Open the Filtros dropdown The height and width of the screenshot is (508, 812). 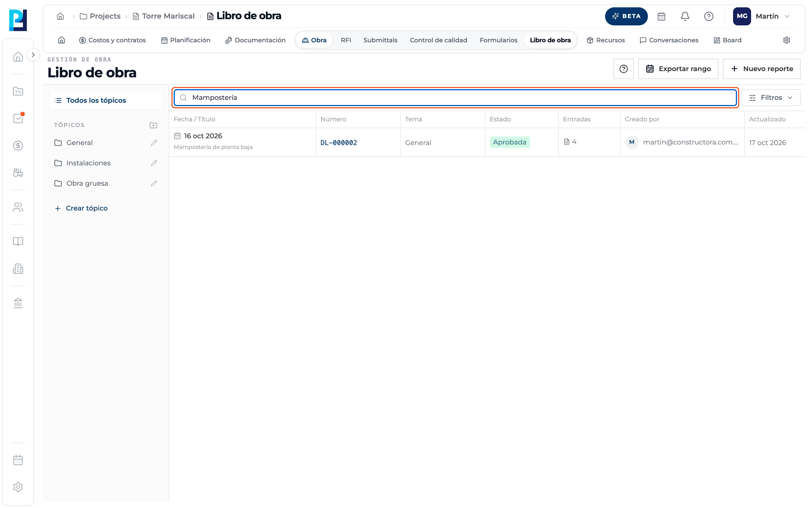pos(771,98)
